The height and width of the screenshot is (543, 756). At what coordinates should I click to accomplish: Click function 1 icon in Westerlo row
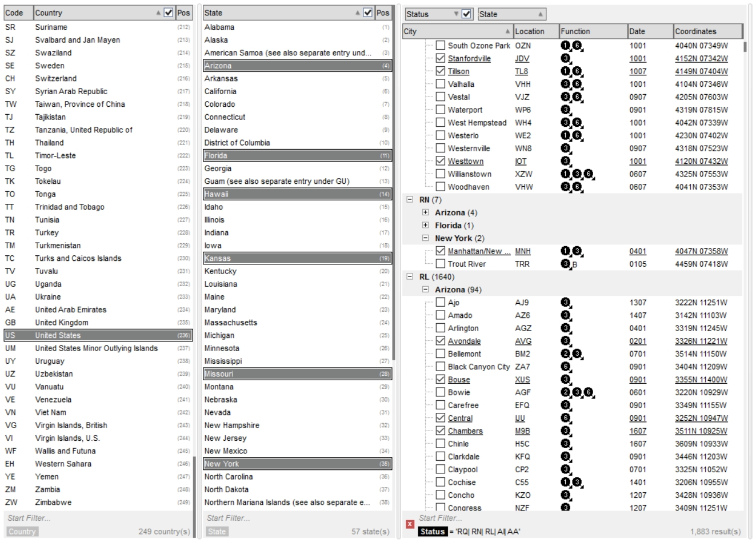tap(565, 135)
